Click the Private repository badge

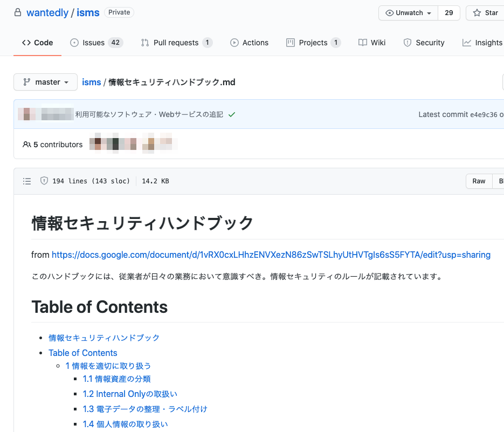coord(119,12)
